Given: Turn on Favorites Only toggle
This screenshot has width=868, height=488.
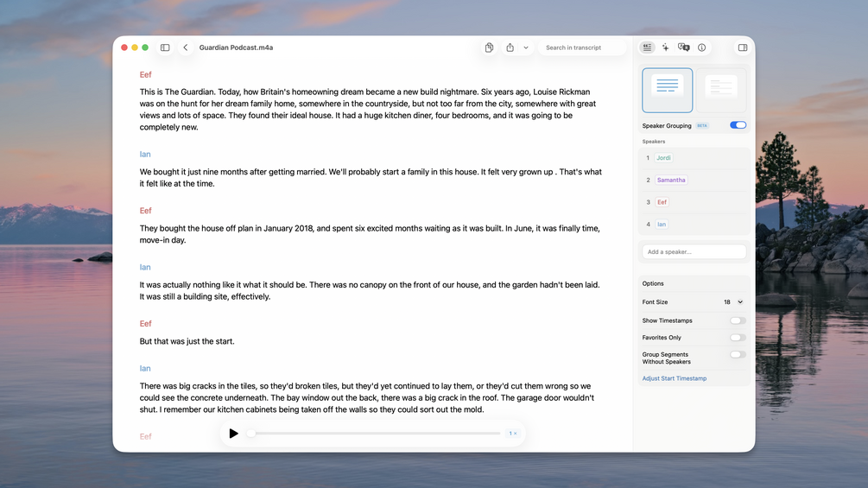Looking at the screenshot, I should pyautogui.click(x=738, y=338).
